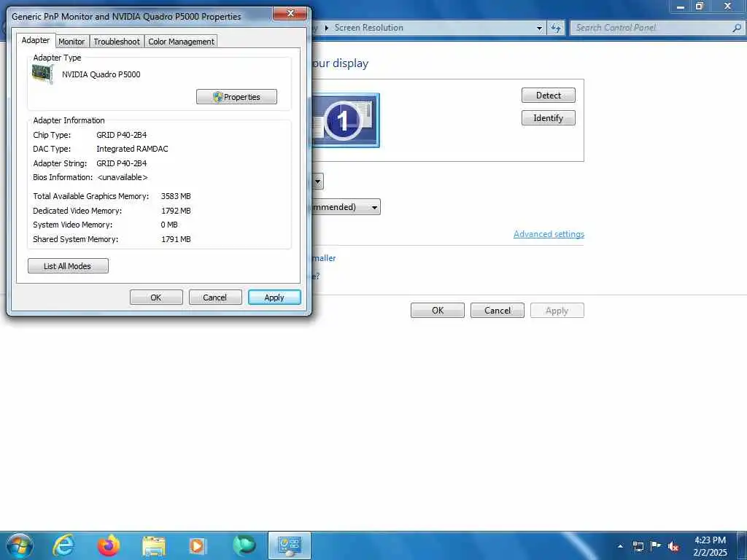The height and width of the screenshot is (560, 747).
Task: Cancel the adapter Properties dialog
Action: point(215,297)
